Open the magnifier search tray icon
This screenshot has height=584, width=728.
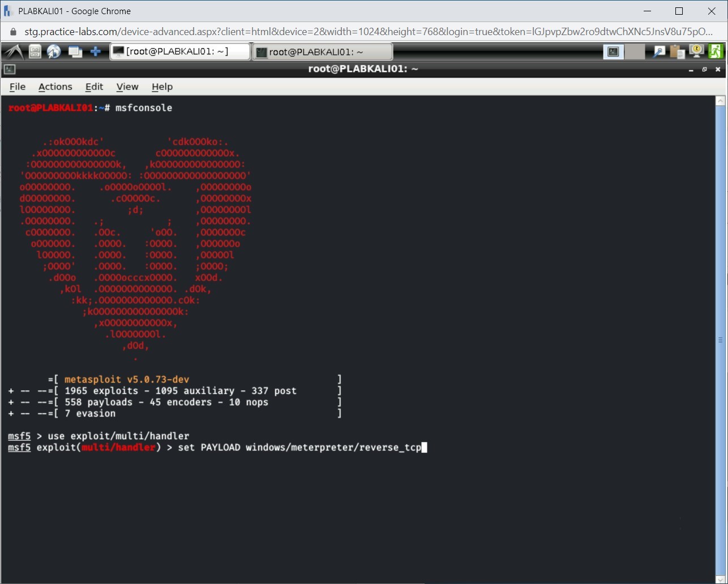[659, 52]
